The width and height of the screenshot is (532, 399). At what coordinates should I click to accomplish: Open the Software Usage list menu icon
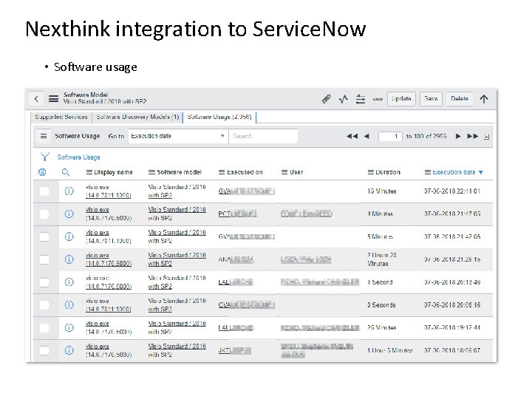[x=44, y=136]
